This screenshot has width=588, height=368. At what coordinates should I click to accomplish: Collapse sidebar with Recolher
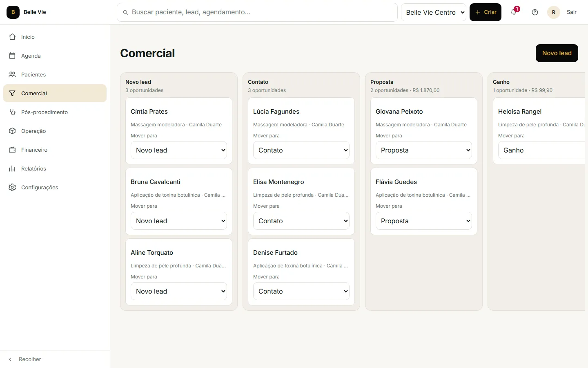pos(55,359)
